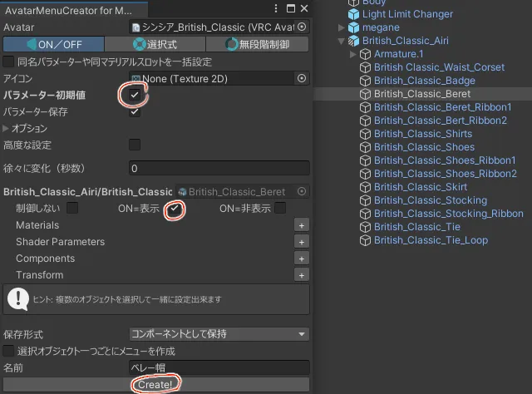This screenshot has height=394, width=532.
Task: Switch to the 選択式 tab
Action: (156, 44)
